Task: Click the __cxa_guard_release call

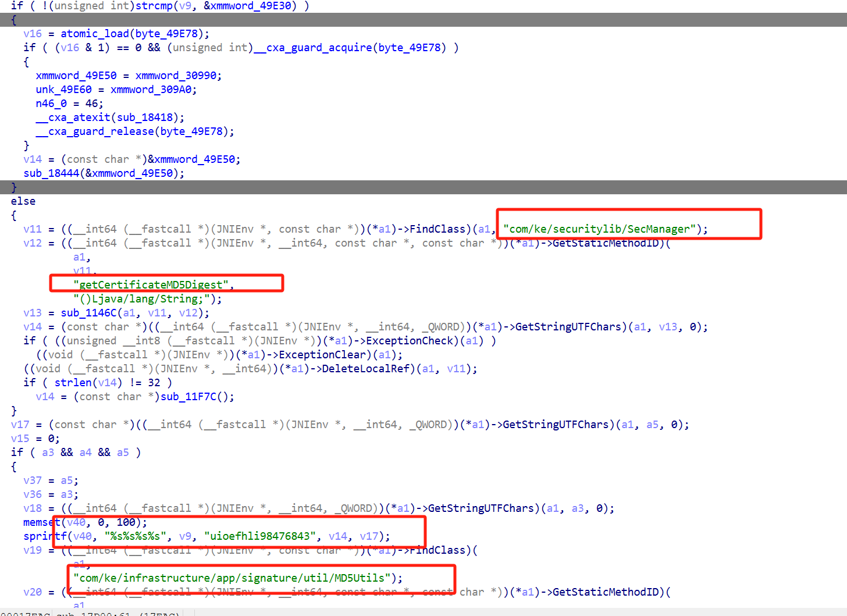Action: coord(95,131)
